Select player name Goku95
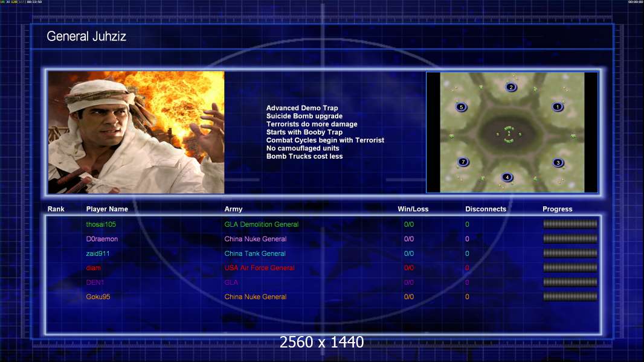 [x=98, y=297]
